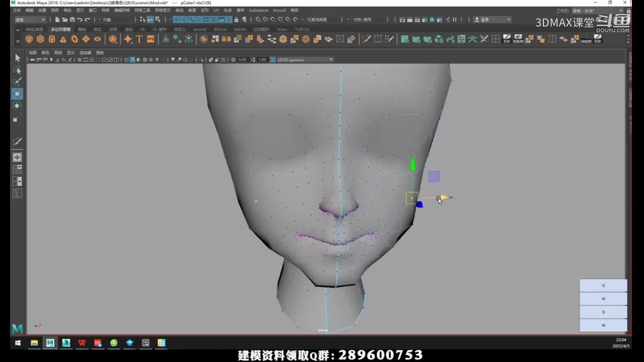Switch to the MASH shelf tab
Image resolution: width=644 pixels, height=362 pixels.
pos(240,30)
